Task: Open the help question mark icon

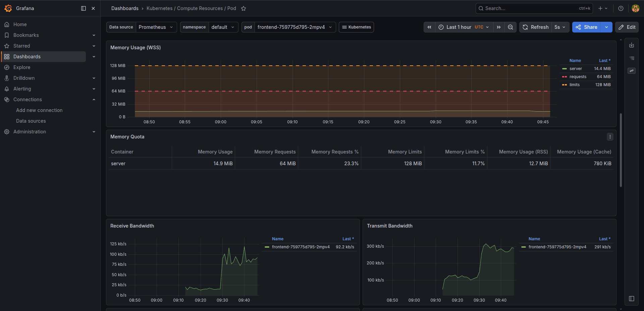Action: coord(621,8)
